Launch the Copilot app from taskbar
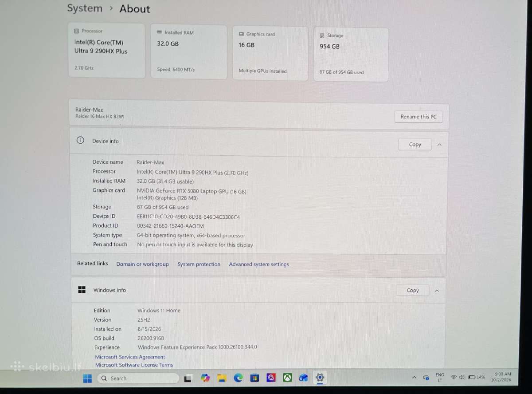The height and width of the screenshot is (394, 532). pyautogui.click(x=205, y=378)
